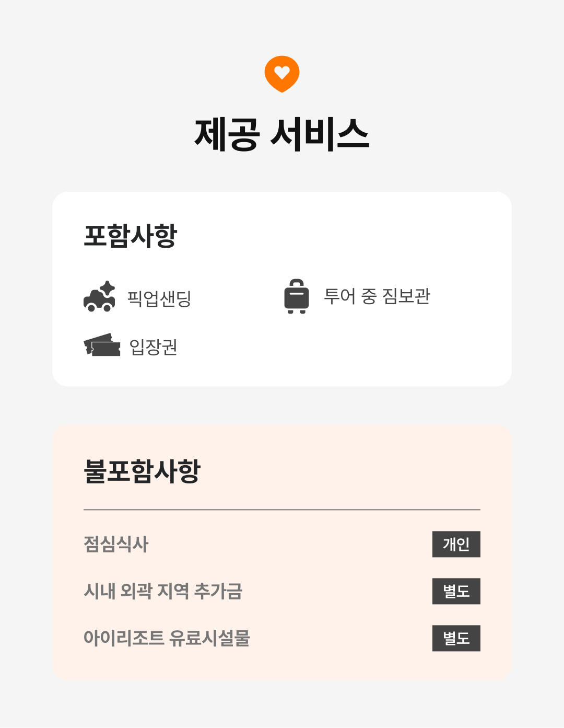Select the 투어 중 짐보관 label
Image resolution: width=564 pixels, height=728 pixels.
pos(377,296)
